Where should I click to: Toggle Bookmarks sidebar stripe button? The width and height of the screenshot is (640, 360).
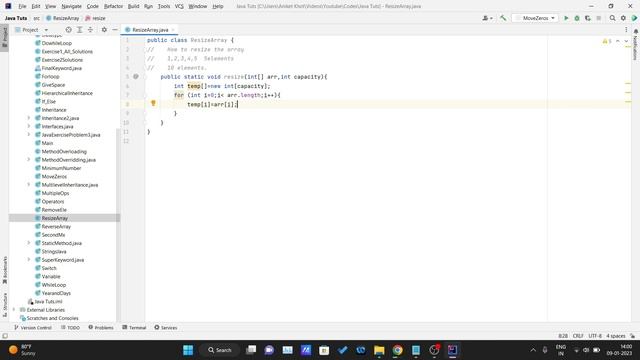[4, 270]
